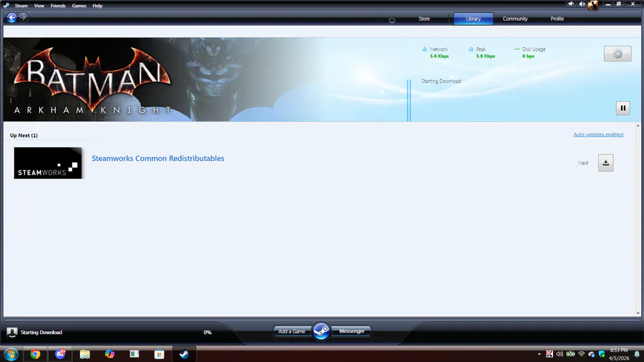Launch Google Chrome from taskbar
Image resolution: width=644 pixels, height=362 pixels.
point(35,354)
